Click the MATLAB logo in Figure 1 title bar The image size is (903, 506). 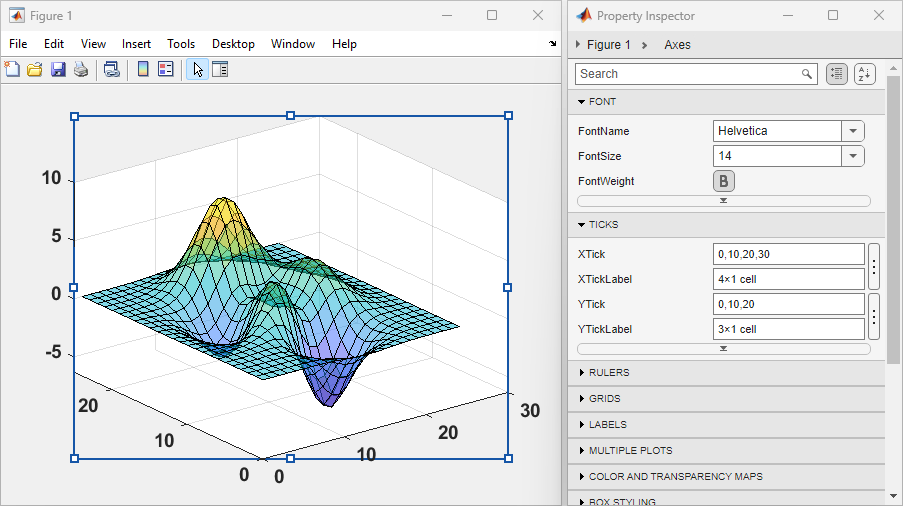click(x=17, y=16)
